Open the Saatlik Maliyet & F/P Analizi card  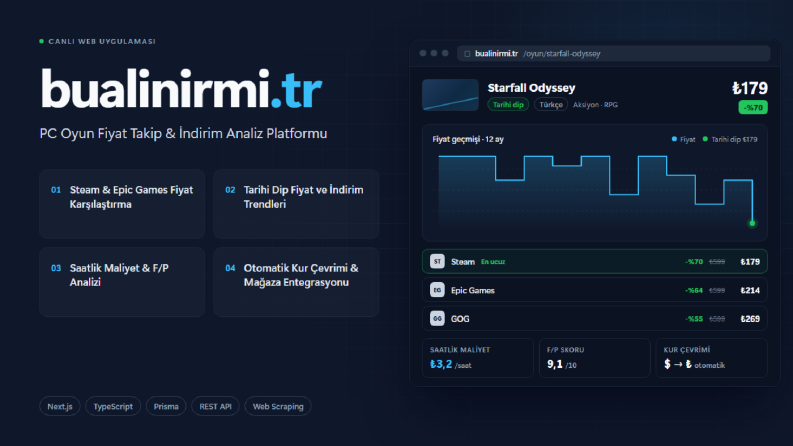point(122,282)
